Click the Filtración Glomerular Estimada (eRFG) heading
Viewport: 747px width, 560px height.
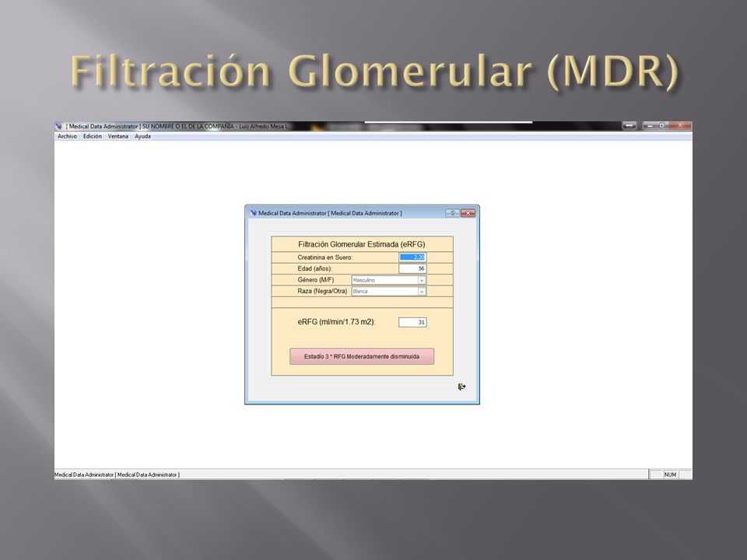click(x=362, y=244)
